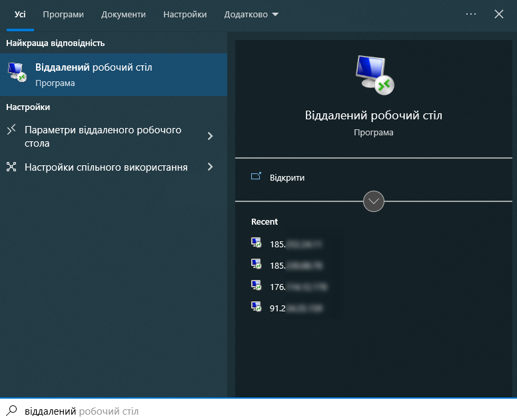Click the open-window icon beside Відкрити

256,176
